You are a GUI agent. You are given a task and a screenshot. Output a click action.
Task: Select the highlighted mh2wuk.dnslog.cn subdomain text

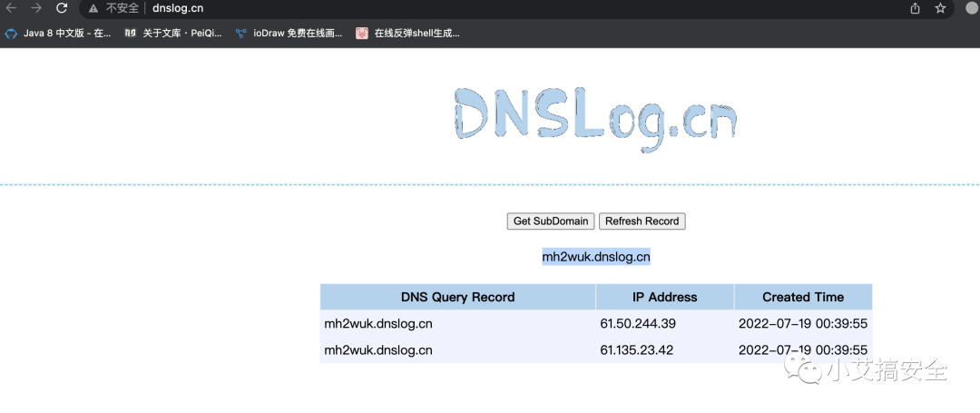coord(596,257)
